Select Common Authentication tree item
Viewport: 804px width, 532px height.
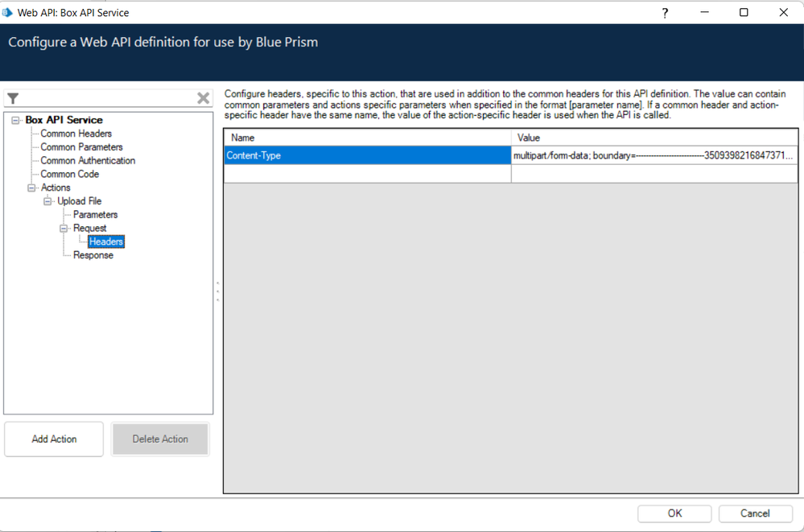[88, 161]
